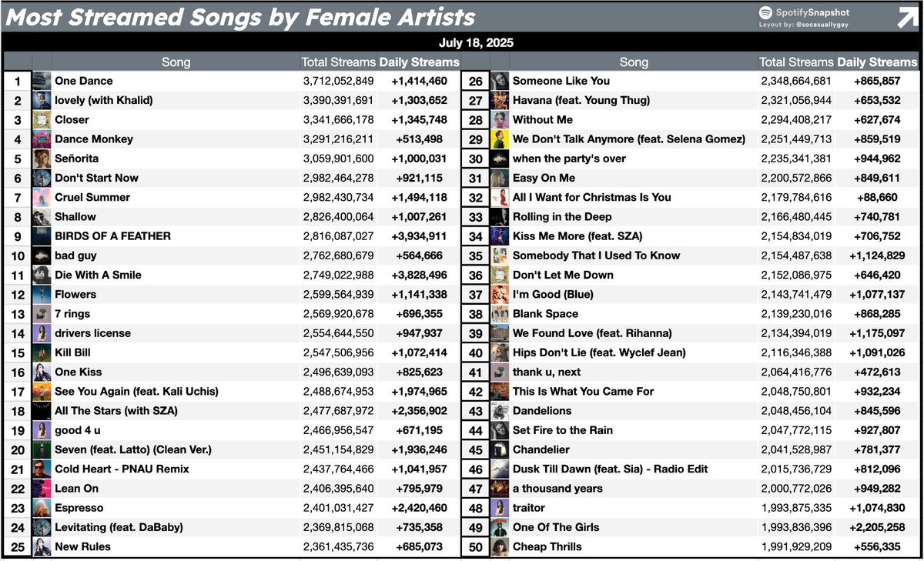Click the Cruel Summer album thumbnail
The height and width of the screenshot is (561, 924).
click(x=42, y=197)
